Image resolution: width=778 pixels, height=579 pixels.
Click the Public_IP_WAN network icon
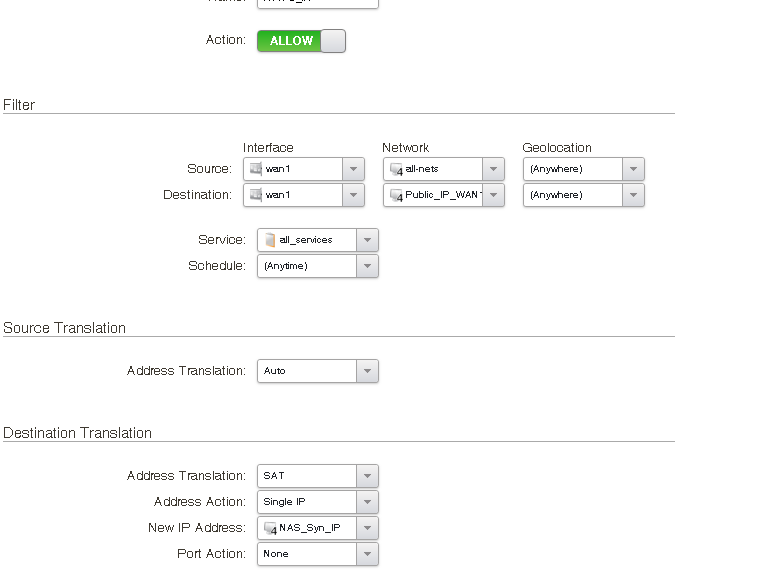(396, 195)
